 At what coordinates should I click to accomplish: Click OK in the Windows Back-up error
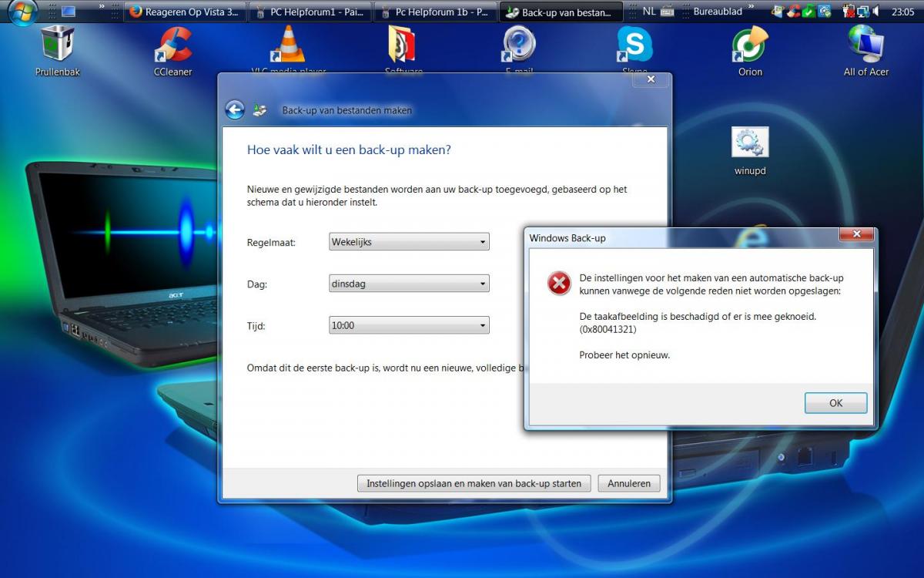point(836,403)
